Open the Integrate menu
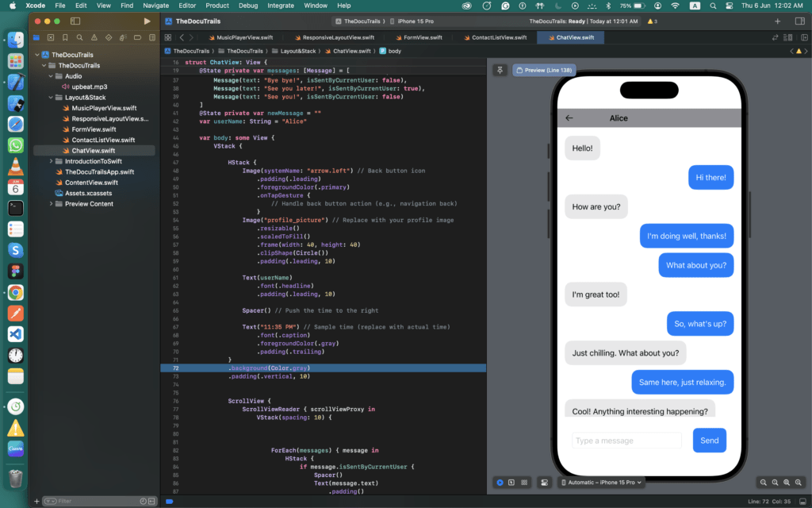Screen dimensions: 812x508 pyautogui.click(x=281, y=6)
